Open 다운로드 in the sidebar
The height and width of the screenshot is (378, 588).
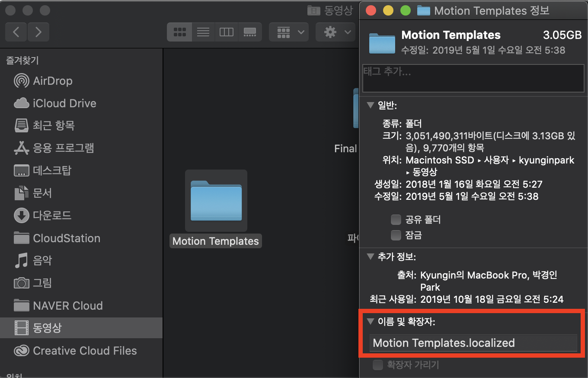coord(81,216)
